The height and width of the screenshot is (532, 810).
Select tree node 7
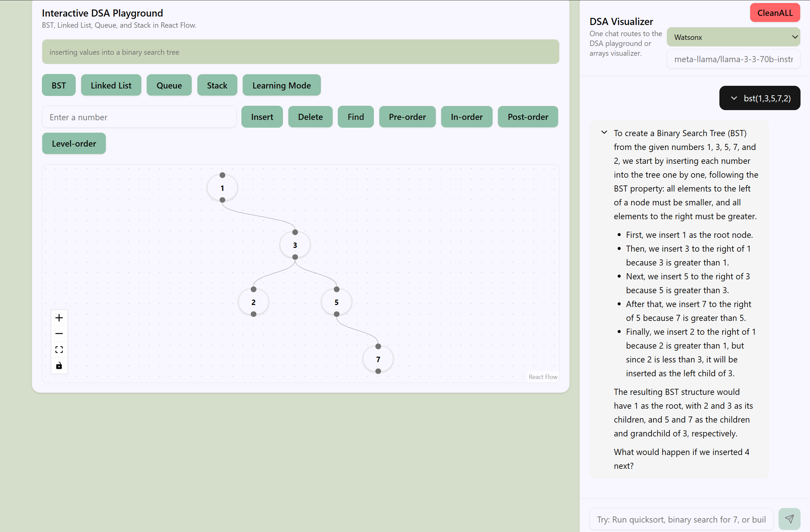point(378,359)
